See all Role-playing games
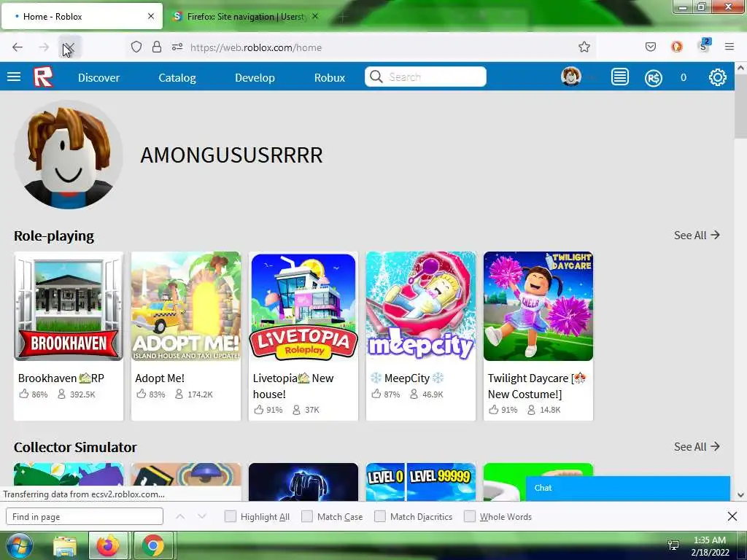Image resolution: width=747 pixels, height=560 pixels. tap(697, 236)
